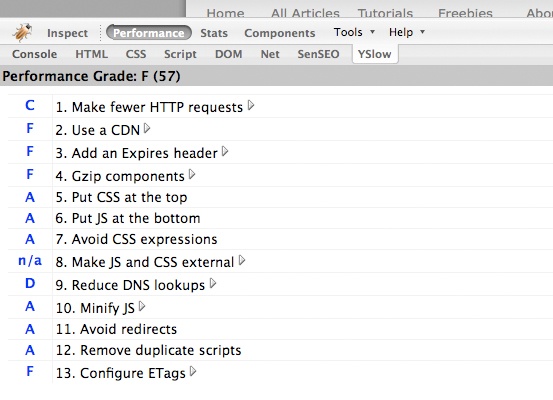Open the Help dropdown menu
The image size is (553, 400).
(x=407, y=32)
